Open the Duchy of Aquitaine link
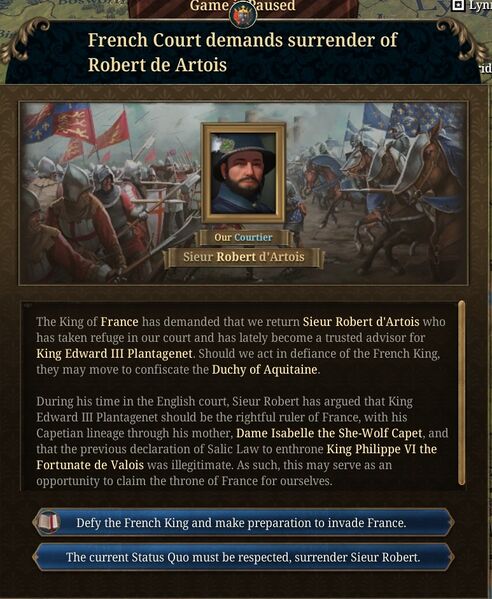492x599 pixels. pyautogui.click(x=264, y=370)
